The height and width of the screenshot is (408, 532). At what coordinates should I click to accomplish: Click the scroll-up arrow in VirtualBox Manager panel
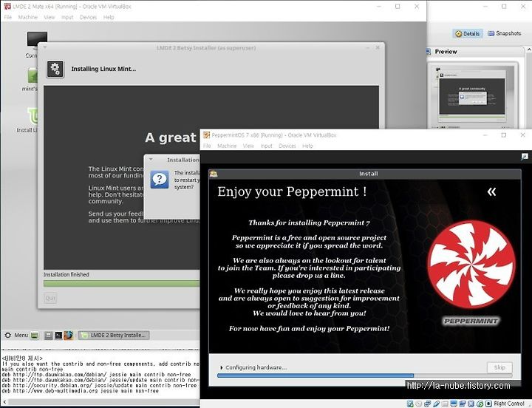tap(529, 50)
